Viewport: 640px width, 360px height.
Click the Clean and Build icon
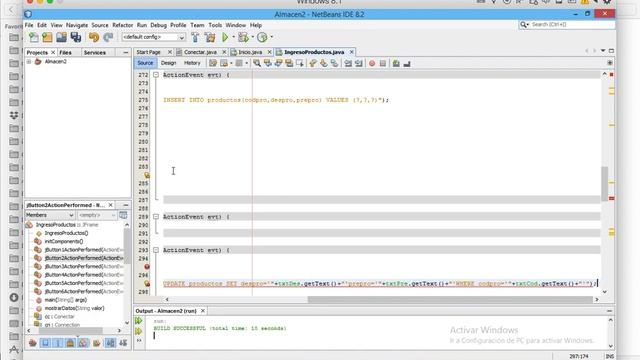(210, 37)
